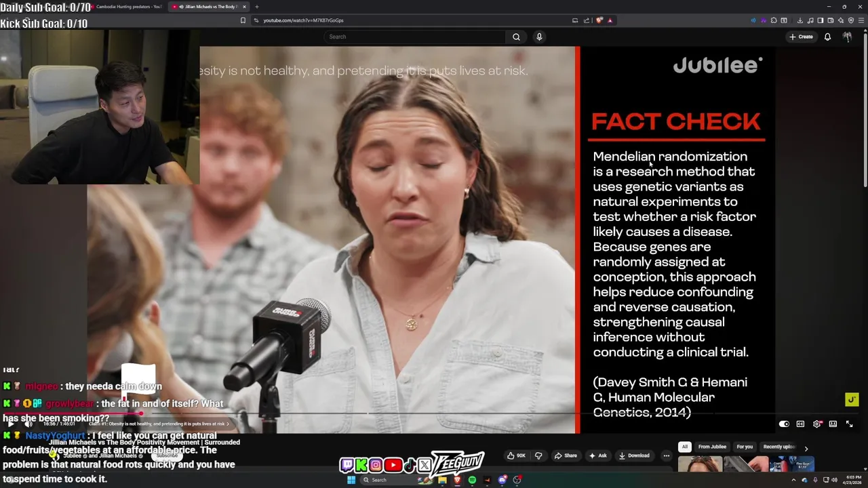Select the All filter chip
This screenshot has height=488, width=868.
click(685, 447)
